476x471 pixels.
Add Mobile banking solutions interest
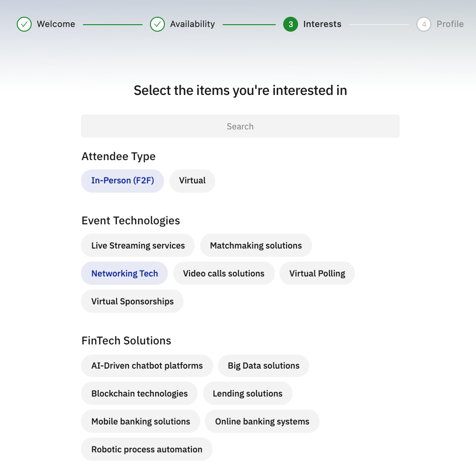click(x=141, y=421)
